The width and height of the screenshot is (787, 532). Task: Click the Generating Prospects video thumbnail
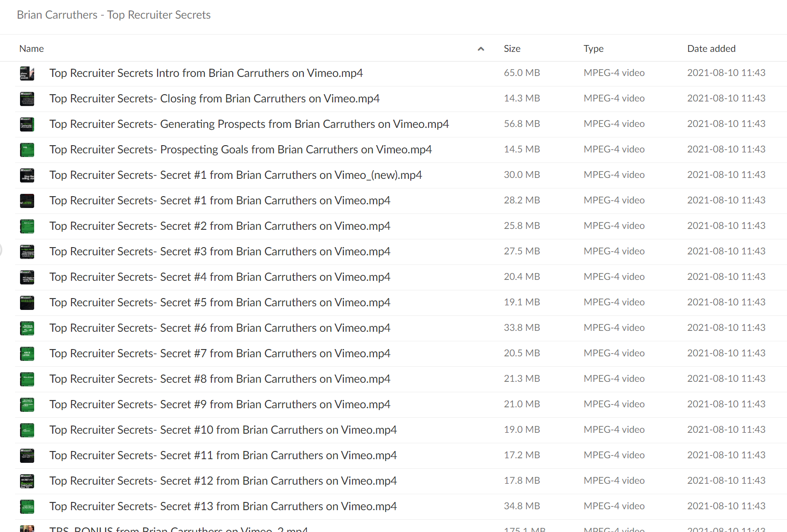click(x=27, y=124)
